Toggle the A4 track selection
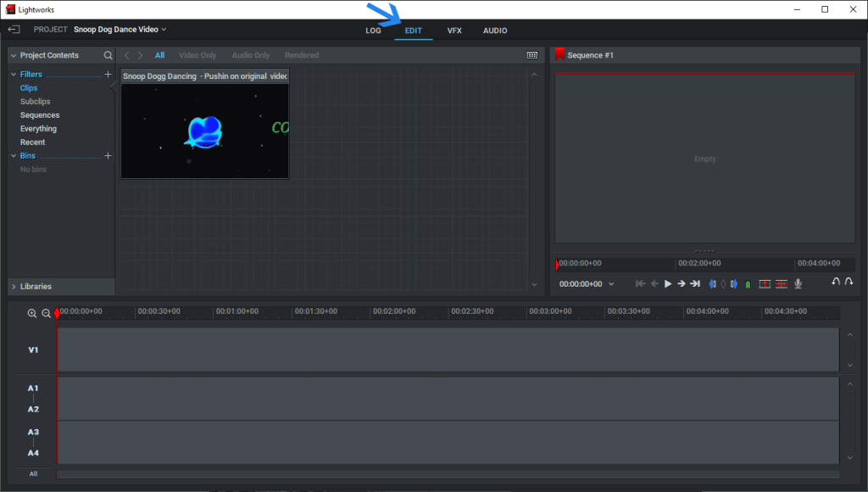The width and height of the screenshot is (868, 492). point(33,453)
